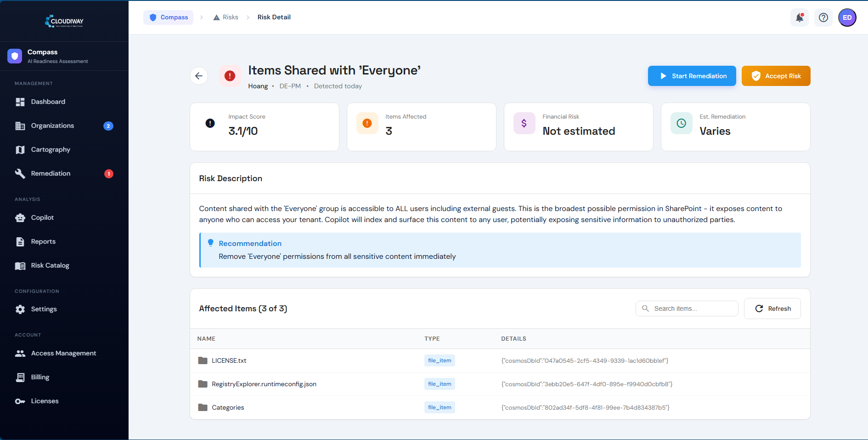868x440 pixels.
Task: Click the Start Remediation button
Action: point(692,76)
